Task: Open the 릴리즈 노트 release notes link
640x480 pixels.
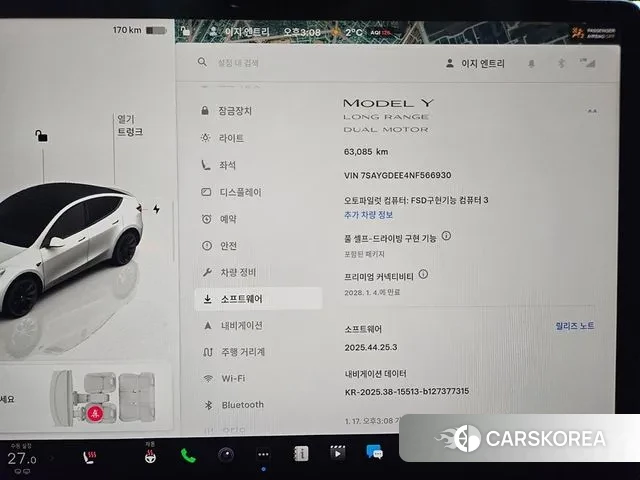Action: point(575,326)
